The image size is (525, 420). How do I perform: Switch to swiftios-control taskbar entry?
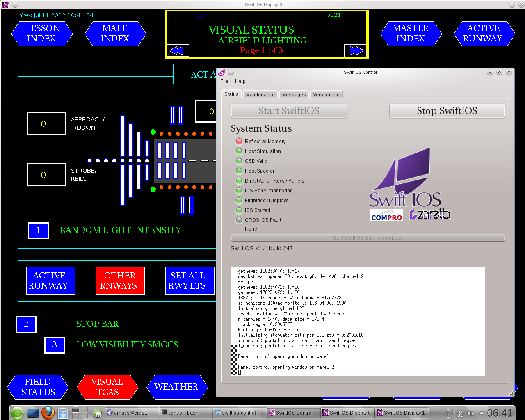[240, 413]
